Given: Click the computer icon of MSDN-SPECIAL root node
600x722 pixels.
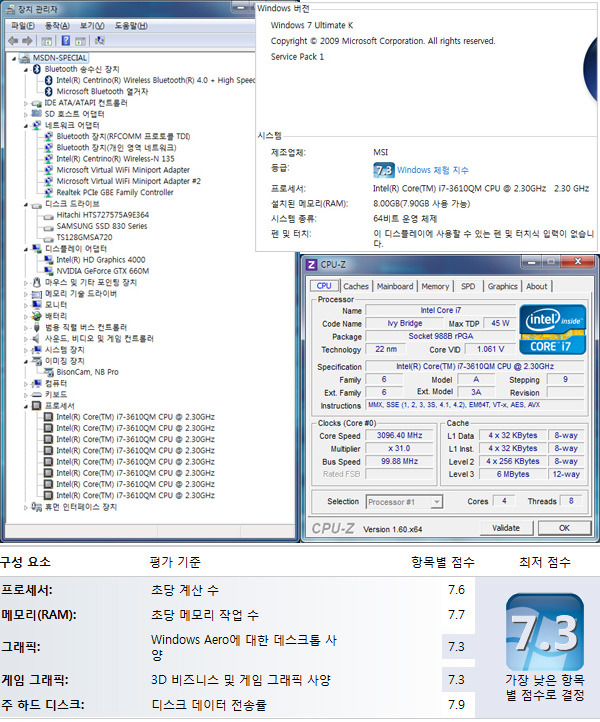Looking at the screenshot, I should (25, 58).
